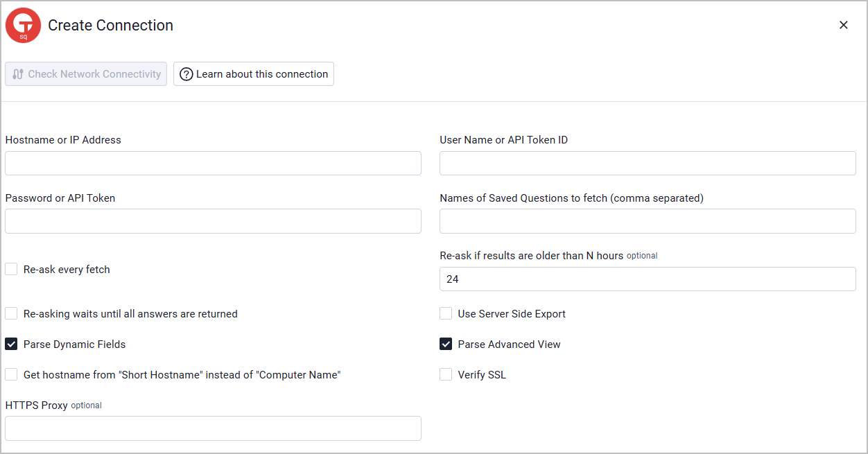Disable Parse Advanced View checkbox
Screen dimensions: 868x454
pyautogui.click(x=446, y=344)
